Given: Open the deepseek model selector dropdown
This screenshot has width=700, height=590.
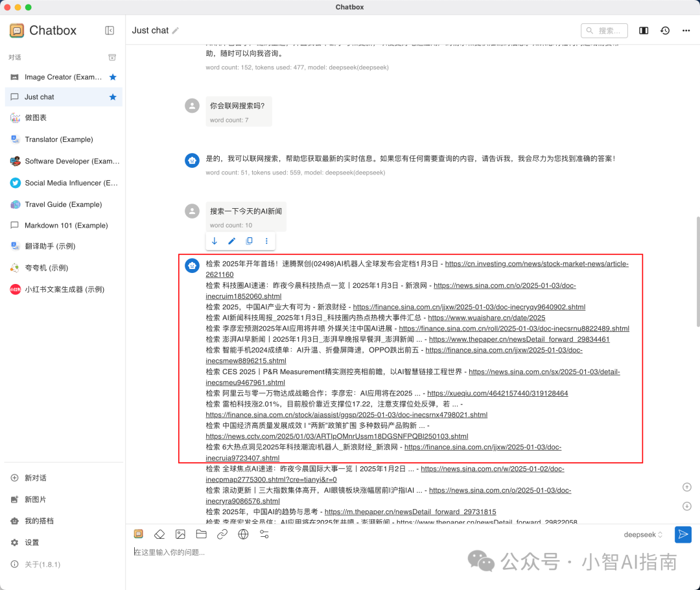Looking at the screenshot, I should [x=642, y=534].
